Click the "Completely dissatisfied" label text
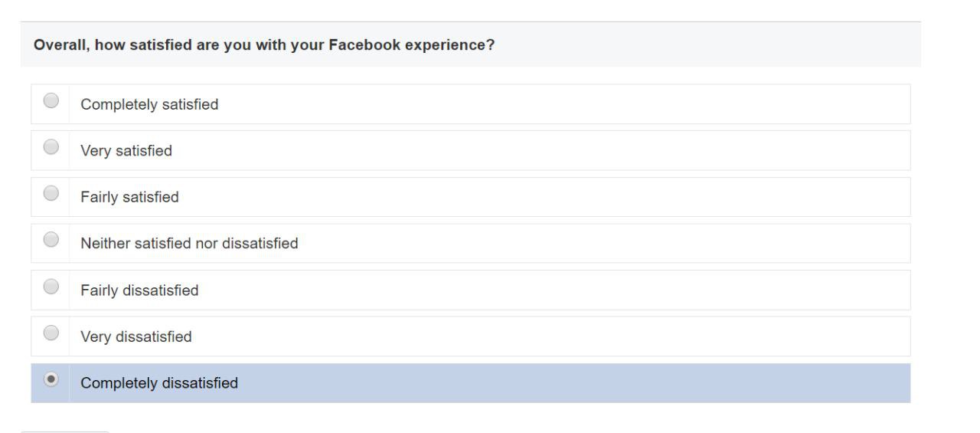Viewport: 980px width, 433px height. (x=159, y=383)
